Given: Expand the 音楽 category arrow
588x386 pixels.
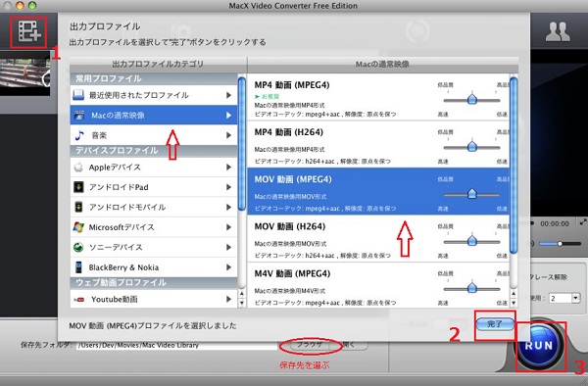Looking at the screenshot, I should 228,135.
